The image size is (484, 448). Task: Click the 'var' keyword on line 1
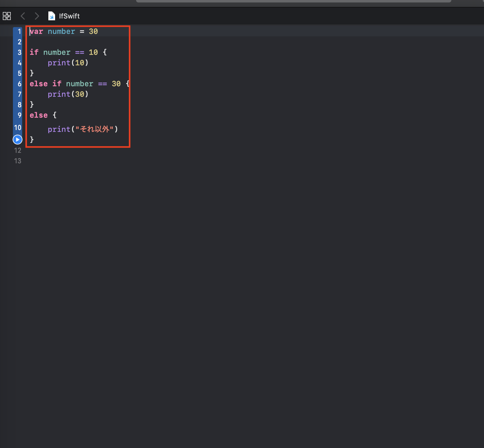[x=36, y=31]
